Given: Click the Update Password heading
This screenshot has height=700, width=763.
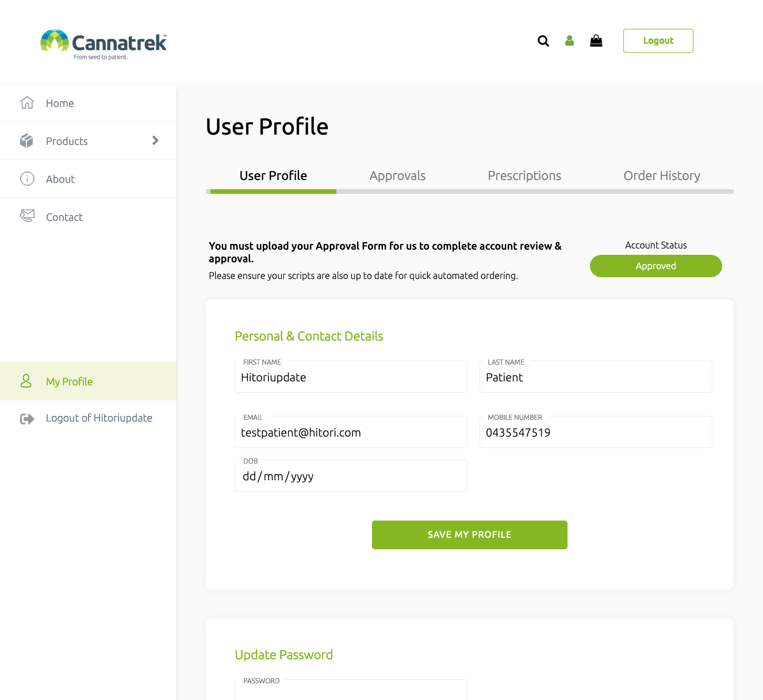Looking at the screenshot, I should [x=284, y=655].
